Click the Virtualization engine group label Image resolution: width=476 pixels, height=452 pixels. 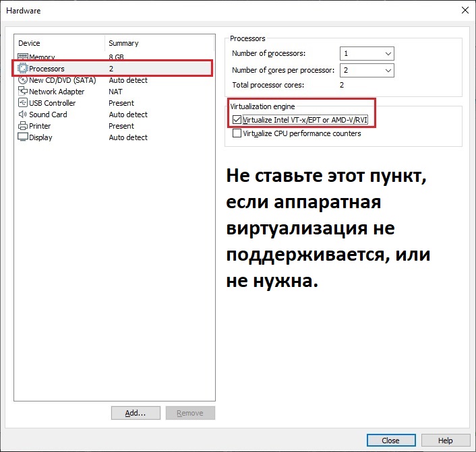pos(262,106)
